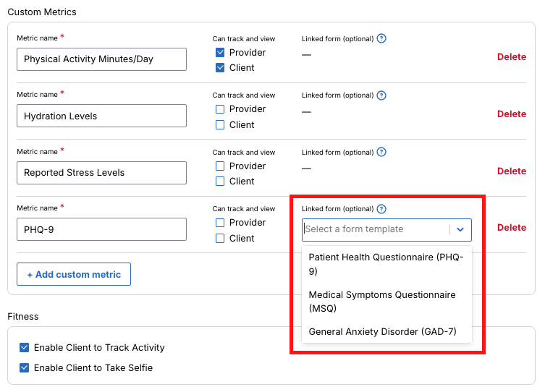Delete the PHQ-9 metric

(511, 228)
